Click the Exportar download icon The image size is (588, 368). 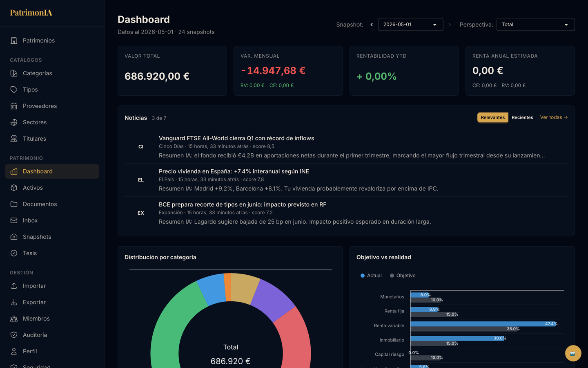point(14,302)
